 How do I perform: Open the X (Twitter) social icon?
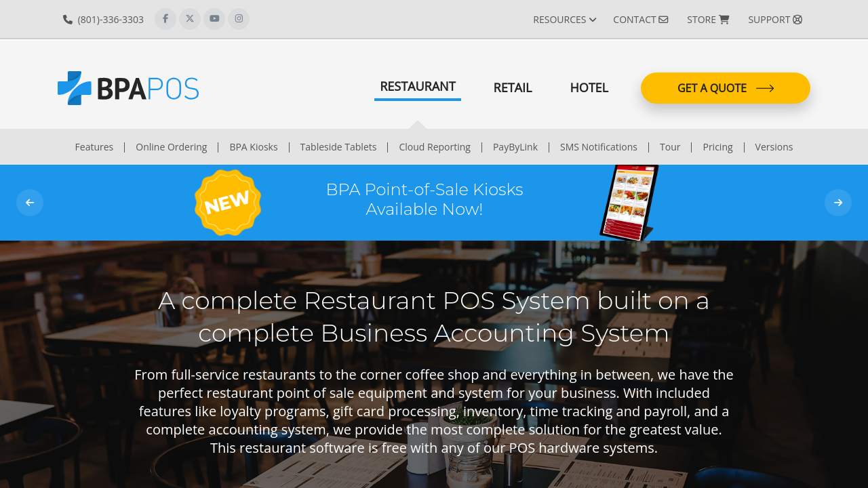coord(190,19)
